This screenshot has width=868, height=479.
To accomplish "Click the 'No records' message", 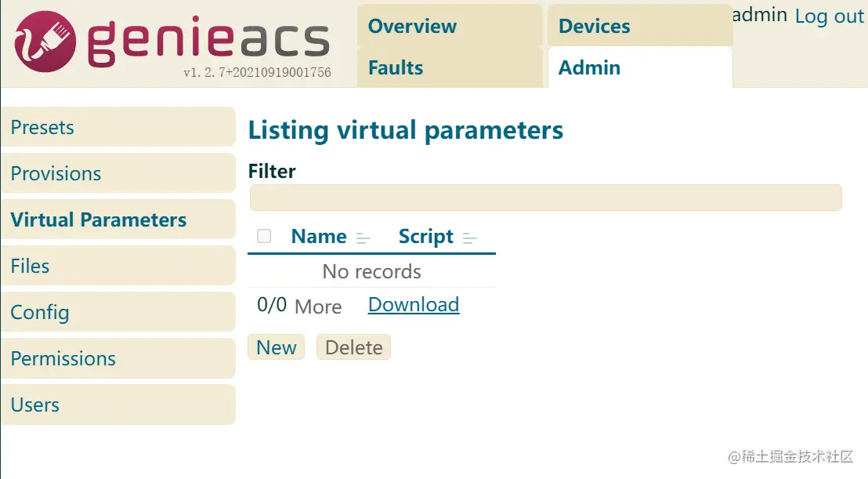I will (x=372, y=271).
